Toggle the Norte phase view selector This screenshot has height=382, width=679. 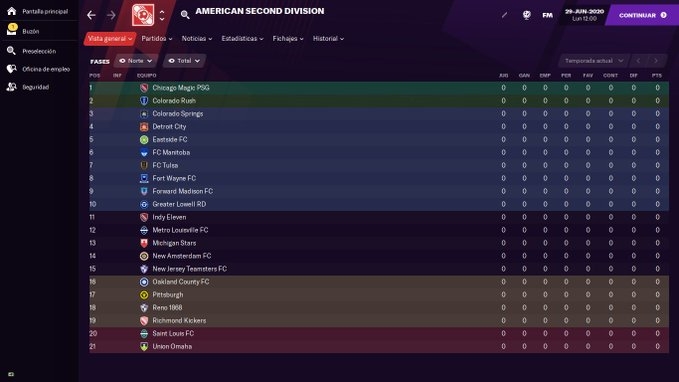point(136,61)
